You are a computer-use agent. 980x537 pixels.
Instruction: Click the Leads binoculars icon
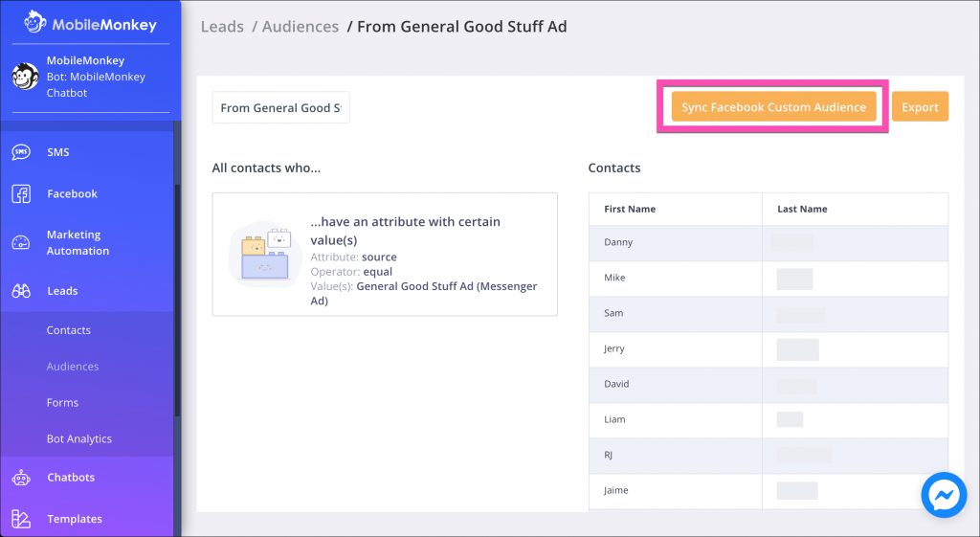pyautogui.click(x=21, y=291)
